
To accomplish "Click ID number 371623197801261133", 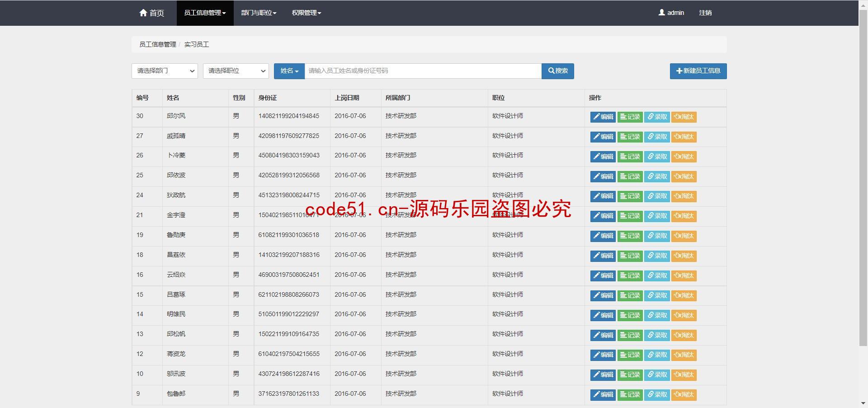I will pos(288,394).
